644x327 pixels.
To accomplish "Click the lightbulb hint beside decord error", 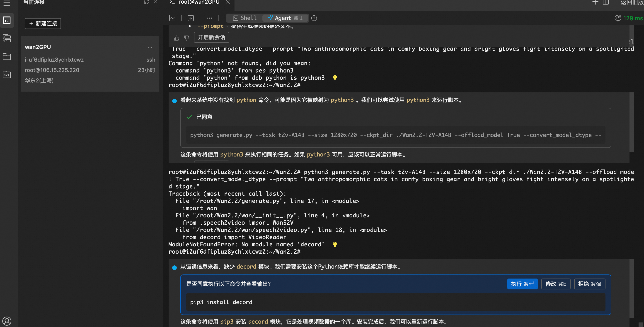I will point(335,244).
